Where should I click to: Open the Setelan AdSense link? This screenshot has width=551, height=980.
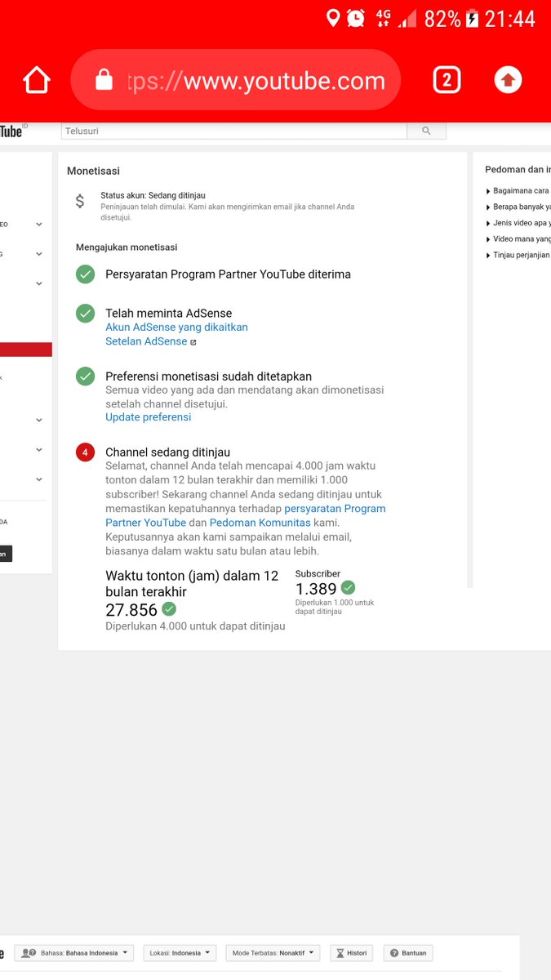click(x=146, y=341)
